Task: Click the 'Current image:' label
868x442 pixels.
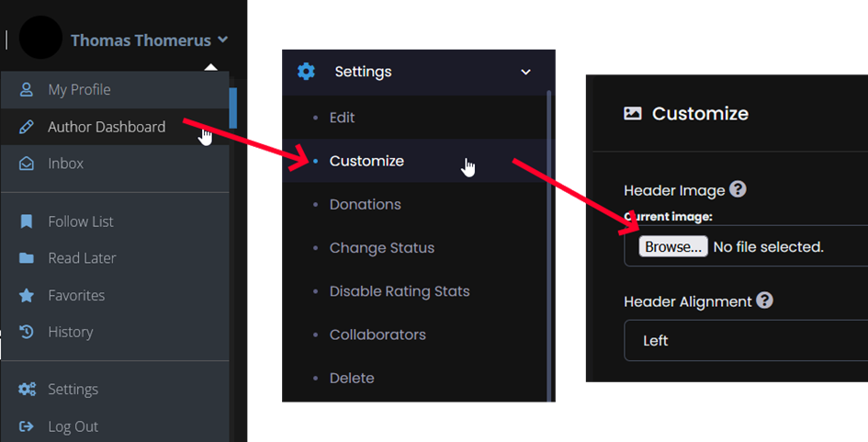Action: pos(668,217)
